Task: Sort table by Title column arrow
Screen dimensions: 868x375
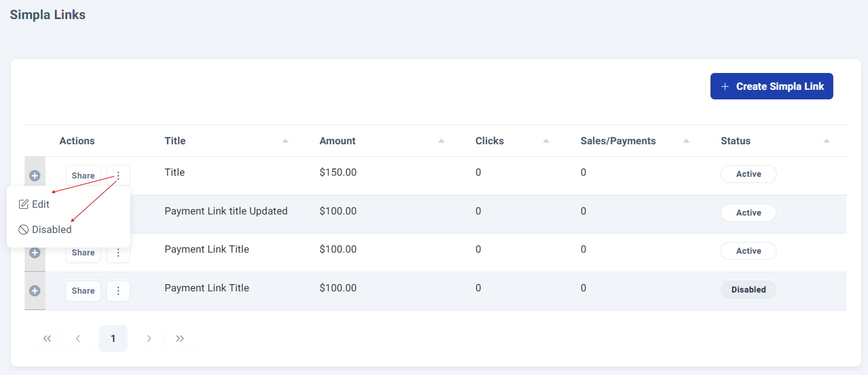Action: pyautogui.click(x=285, y=141)
